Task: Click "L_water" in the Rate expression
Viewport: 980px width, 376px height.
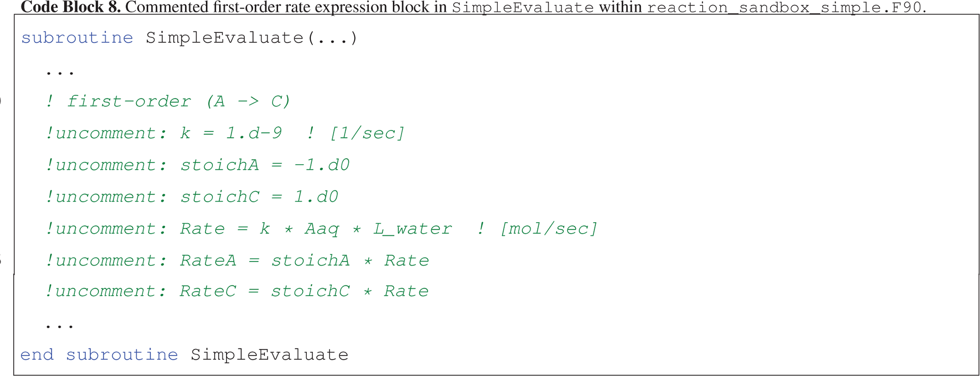Action: 412,229
